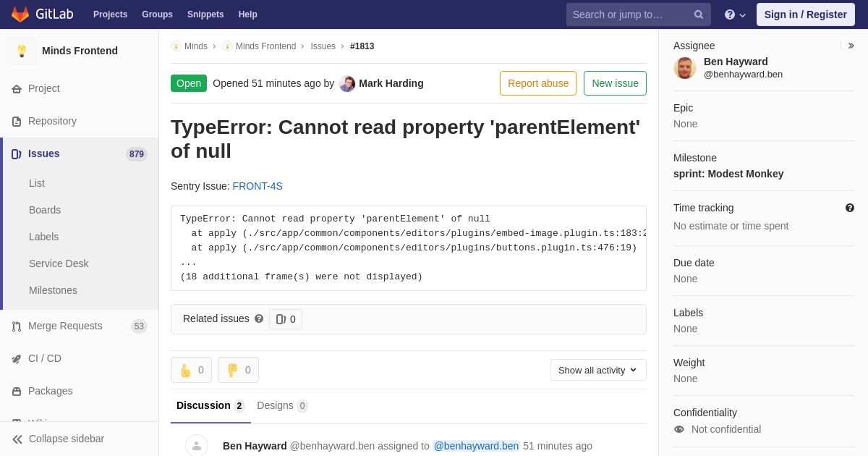Image resolution: width=868 pixels, height=456 pixels.
Task: Open the Help top menu link
Action: 248,14
